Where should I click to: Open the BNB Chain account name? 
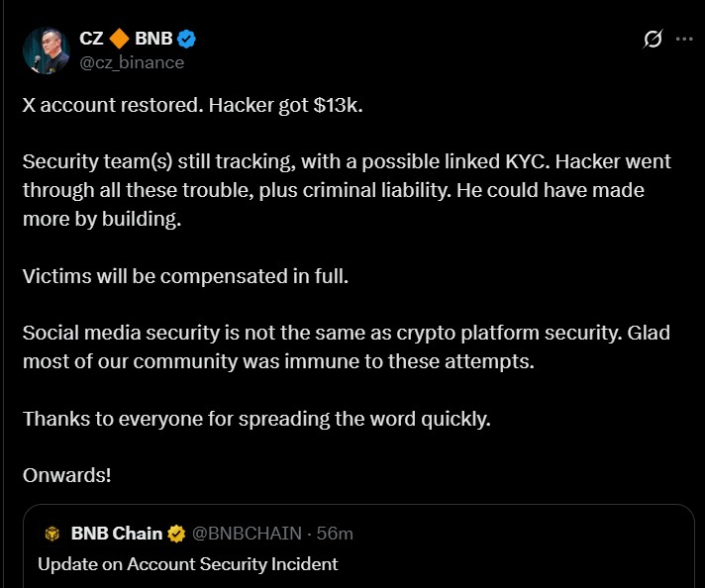tap(117, 534)
